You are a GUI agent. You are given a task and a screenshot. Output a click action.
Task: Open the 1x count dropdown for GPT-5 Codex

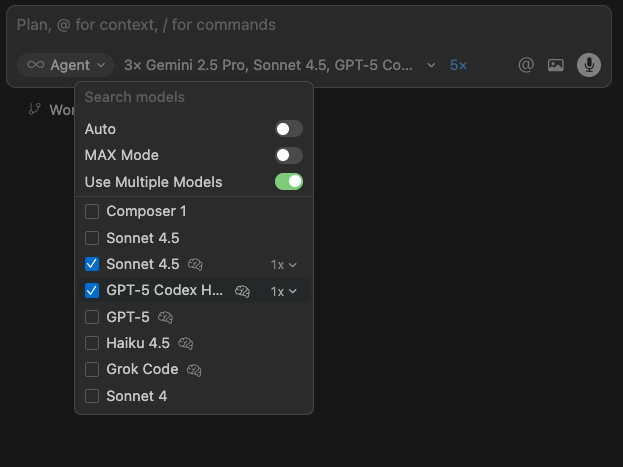[x=284, y=291]
